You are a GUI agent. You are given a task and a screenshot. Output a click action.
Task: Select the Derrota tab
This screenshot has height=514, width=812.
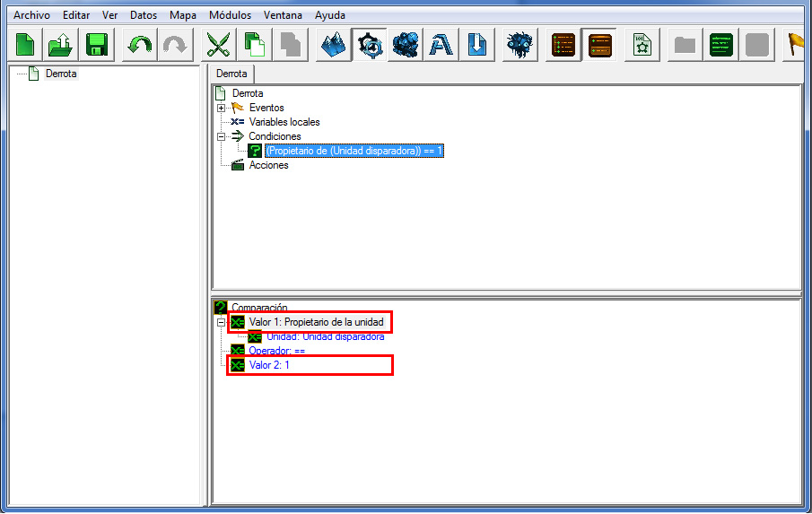pos(231,74)
